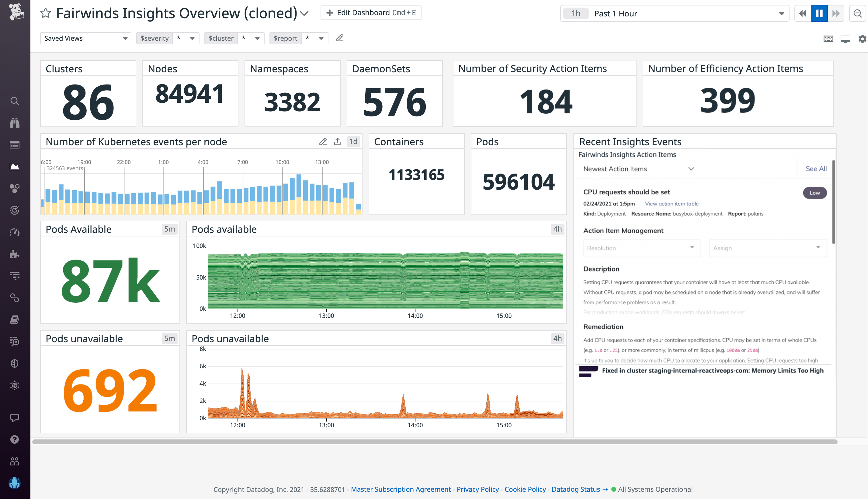Screen dimensions: 868x499
Task: Open Watchdog from the left sidebar
Action: (x=14, y=123)
